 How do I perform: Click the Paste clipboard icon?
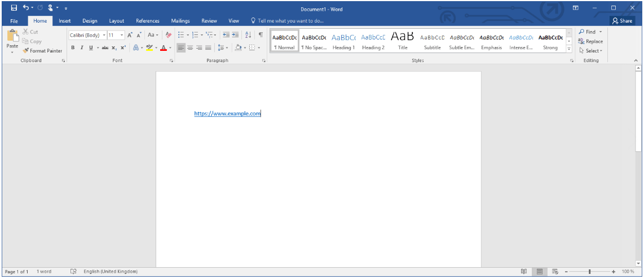12,36
